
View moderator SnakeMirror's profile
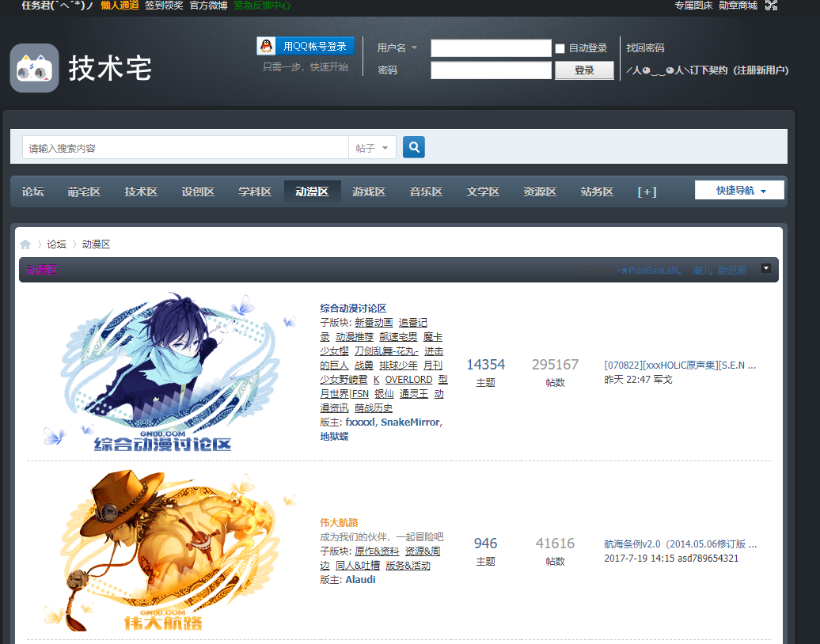(411, 422)
